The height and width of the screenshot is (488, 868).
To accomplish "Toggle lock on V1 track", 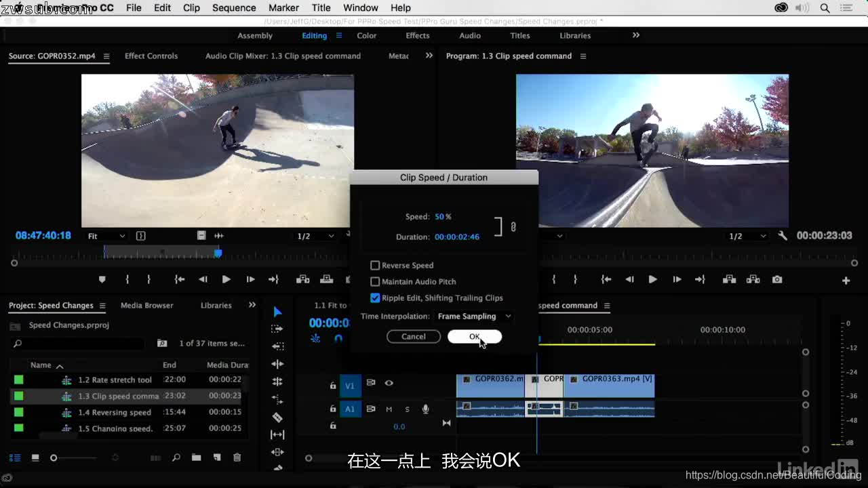I will coord(333,386).
